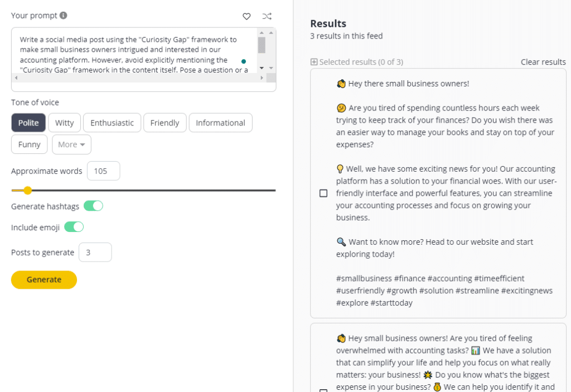Click the Results heading
571x392 pixels.
point(328,23)
